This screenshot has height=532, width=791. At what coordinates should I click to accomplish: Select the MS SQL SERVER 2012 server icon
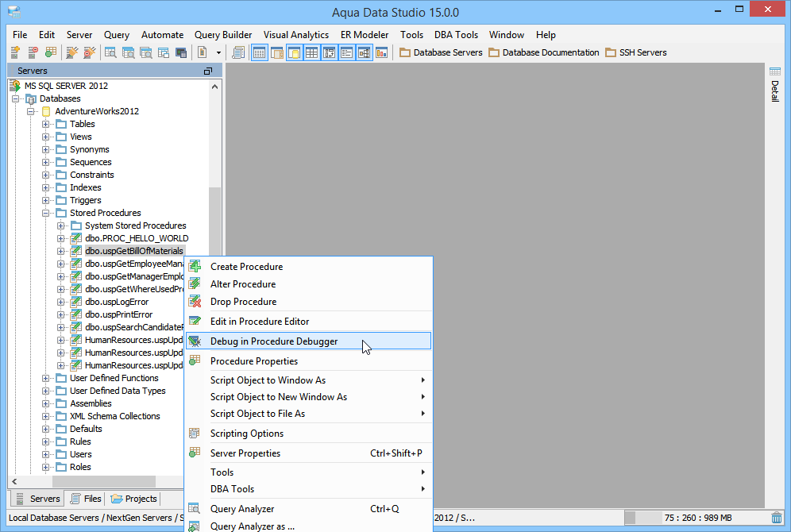tap(15, 86)
